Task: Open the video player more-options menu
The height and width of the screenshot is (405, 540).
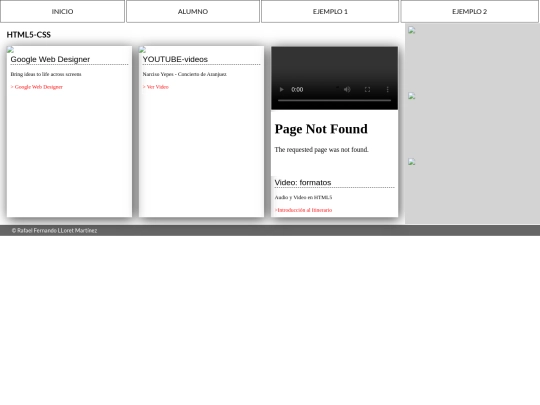Action: tap(387, 90)
